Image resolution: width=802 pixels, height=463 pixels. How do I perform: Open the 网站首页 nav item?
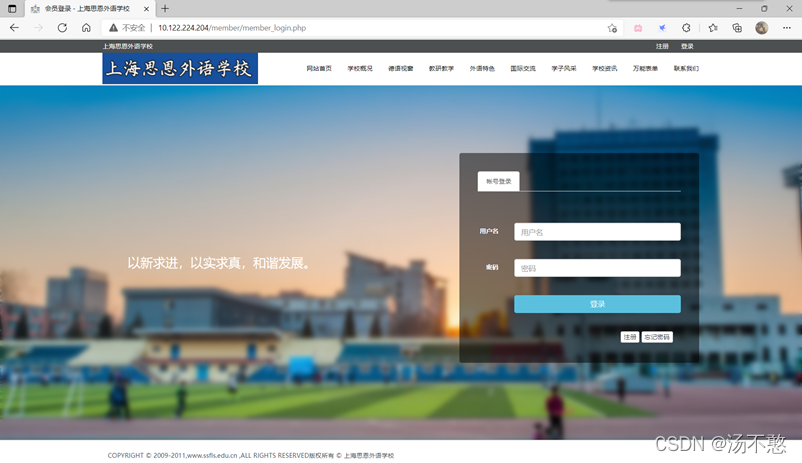pyautogui.click(x=319, y=69)
